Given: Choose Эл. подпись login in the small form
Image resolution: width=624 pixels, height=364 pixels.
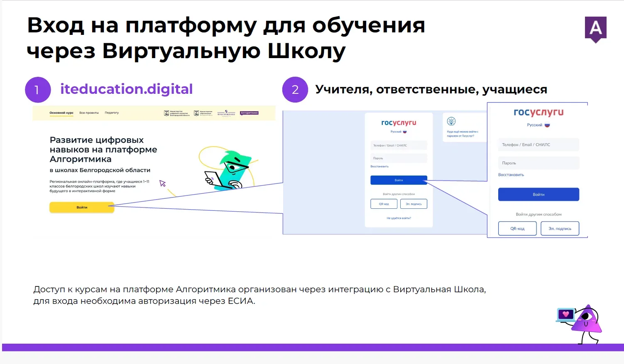Looking at the screenshot, I should point(414,204).
